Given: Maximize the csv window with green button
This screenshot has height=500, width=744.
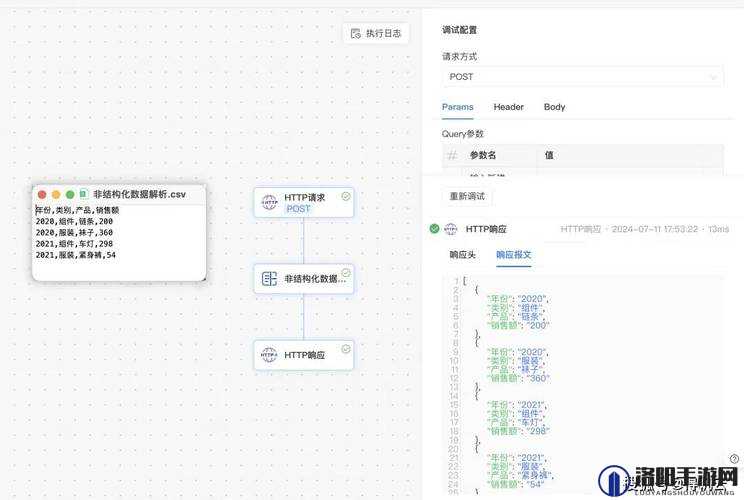Looking at the screenshot, I should (70, 194).
